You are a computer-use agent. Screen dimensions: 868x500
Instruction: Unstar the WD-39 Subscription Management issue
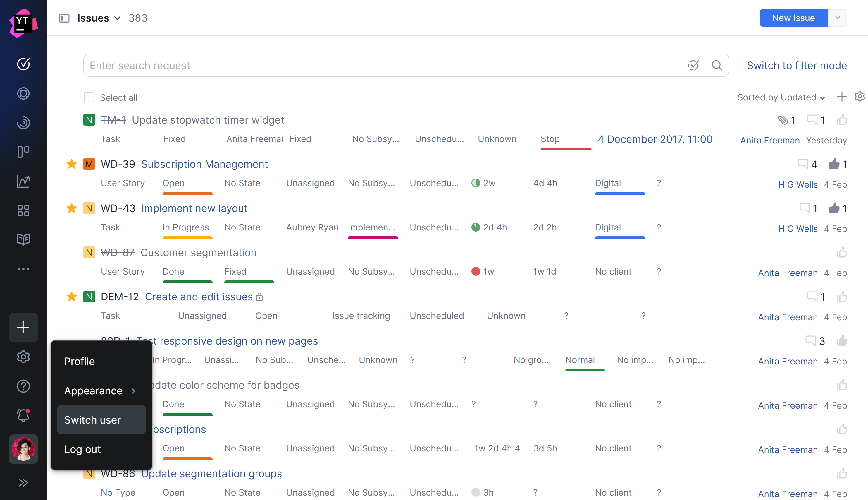[x=71, y=164]
